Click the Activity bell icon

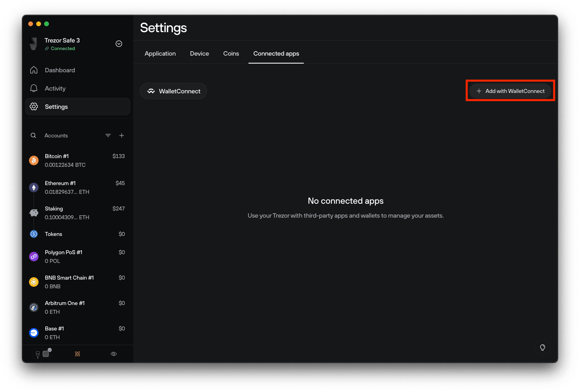[34, 88]
